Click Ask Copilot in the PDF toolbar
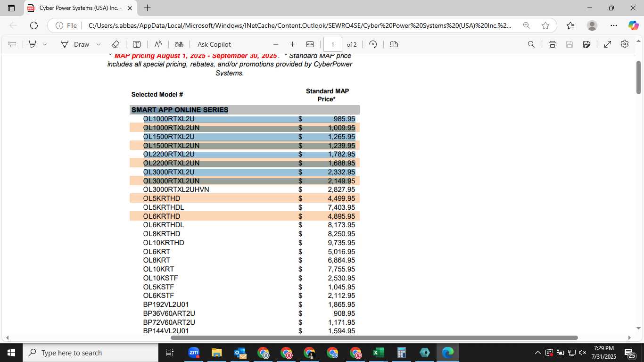644x362 pixels. click(x=214, y=44)
